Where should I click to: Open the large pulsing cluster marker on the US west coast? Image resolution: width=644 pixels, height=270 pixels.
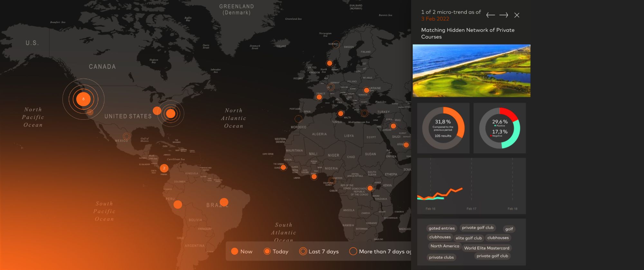83,99
